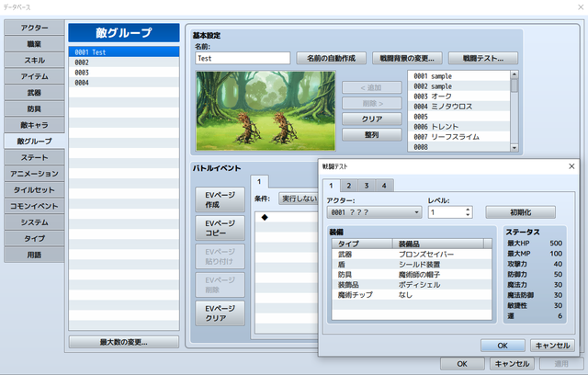Click 名前の自動作成 button
The width and height of the screenshot is (588, 375).
click(331, 58)
